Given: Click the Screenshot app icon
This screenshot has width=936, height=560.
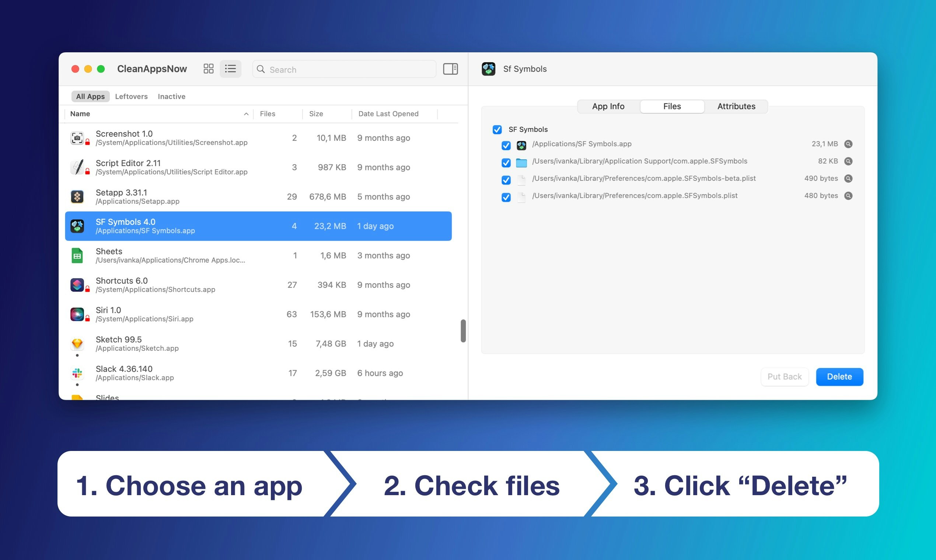Looking at the screenshot, I should click(77, 138).
